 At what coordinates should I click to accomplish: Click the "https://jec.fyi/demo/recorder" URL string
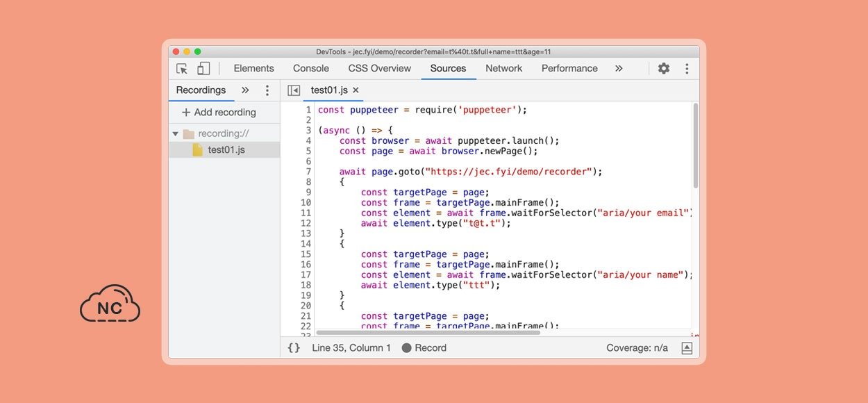(509, 172)
